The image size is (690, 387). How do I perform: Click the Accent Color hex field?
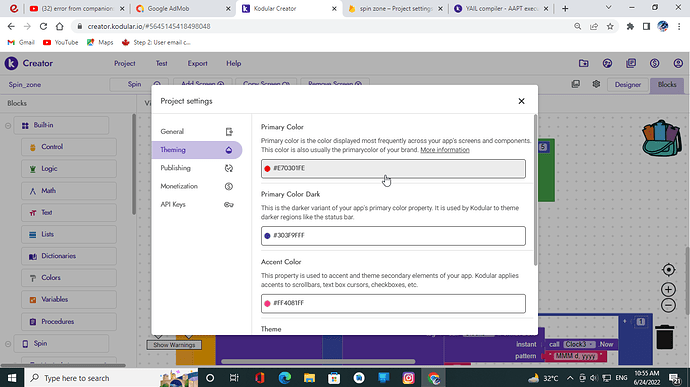(x=393, y=303)
